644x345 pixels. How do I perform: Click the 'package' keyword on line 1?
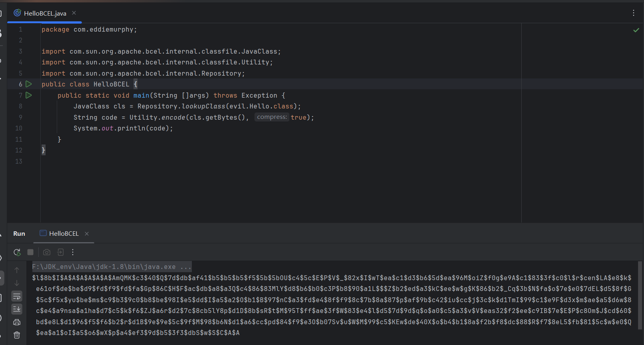(55, 30)
